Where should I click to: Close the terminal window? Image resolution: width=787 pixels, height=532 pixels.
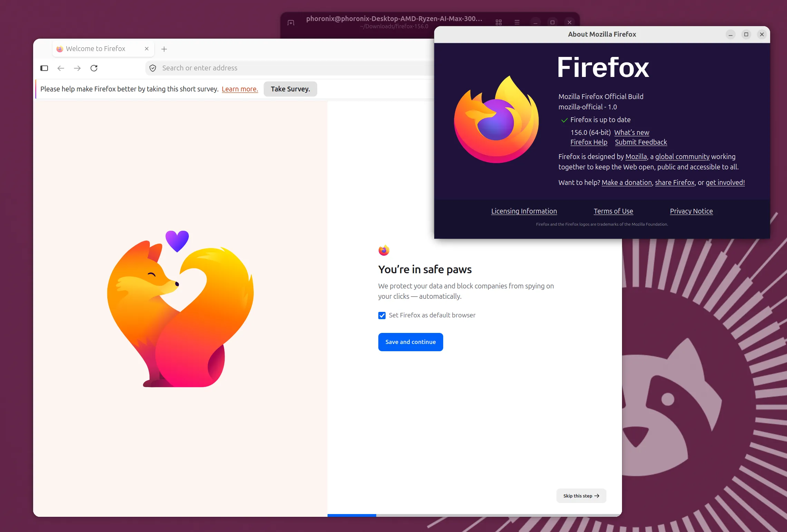(x=570, y=22)
